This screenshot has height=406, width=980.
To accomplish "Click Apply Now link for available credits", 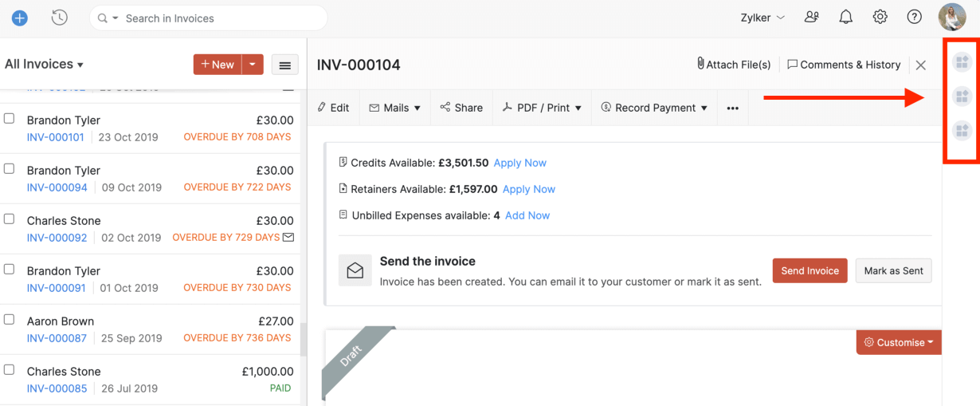I will pos(519,163).
